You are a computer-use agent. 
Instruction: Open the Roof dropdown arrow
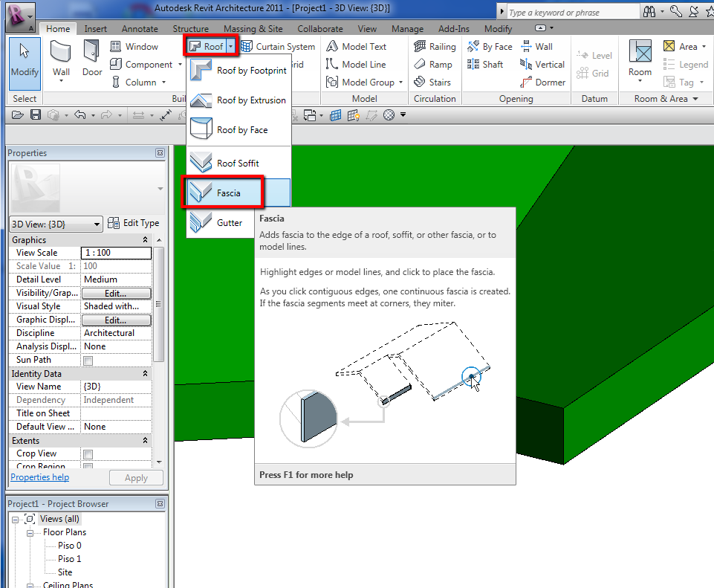point(231,46)
